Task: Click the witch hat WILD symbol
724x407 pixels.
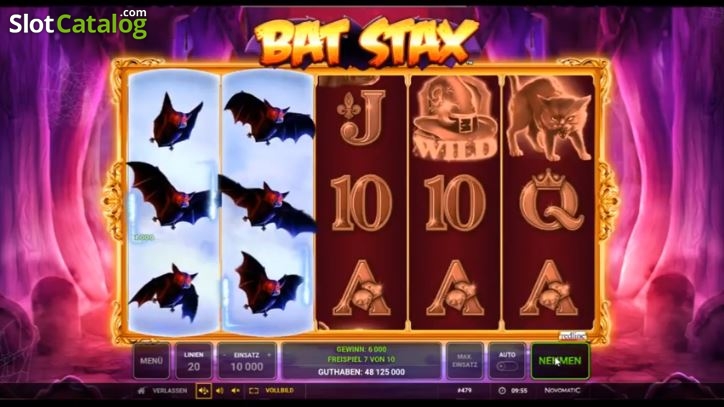Action: point(455,118)
